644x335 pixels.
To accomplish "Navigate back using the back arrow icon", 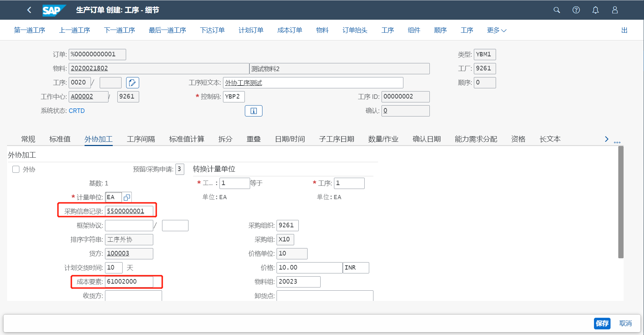I will point(29,10).
